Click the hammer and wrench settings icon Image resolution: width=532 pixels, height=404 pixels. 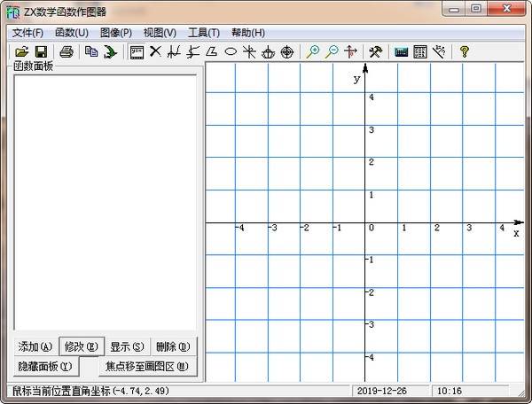point(375,52)
